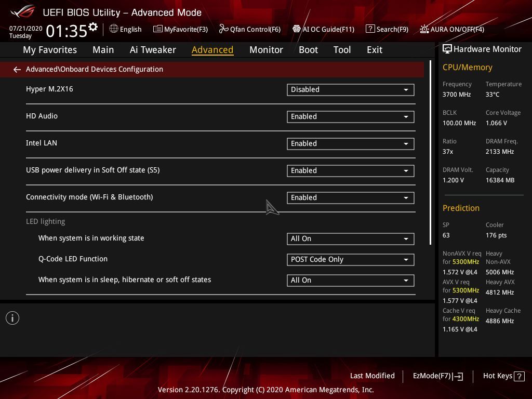Viewport: 532px width, 399px height.
Task: Click the info circle icon
Action: click(12, 318)
